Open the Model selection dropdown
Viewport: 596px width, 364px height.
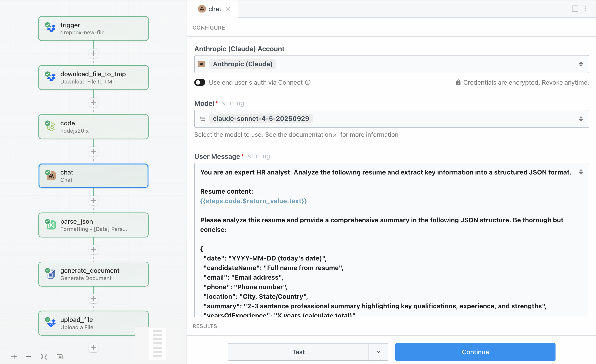click(x=581, y=119)
